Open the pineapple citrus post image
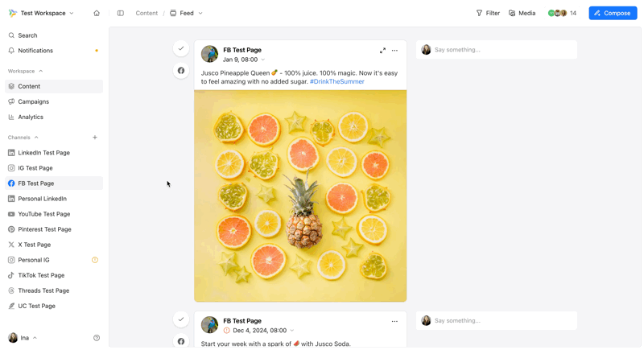Viewport: 644px width, 350px height. point(300,196)
